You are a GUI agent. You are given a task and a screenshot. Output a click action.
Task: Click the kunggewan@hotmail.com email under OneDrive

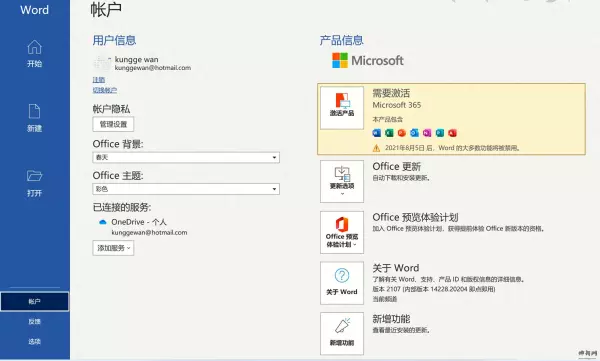click(x=149, y=232)
